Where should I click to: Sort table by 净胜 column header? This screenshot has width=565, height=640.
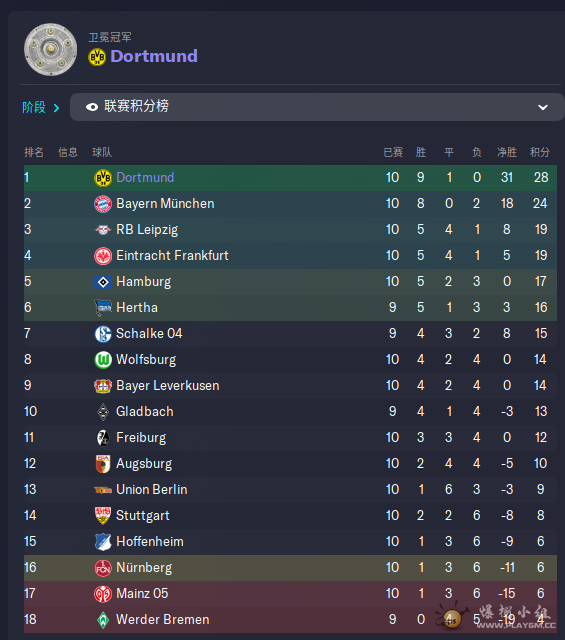pos(507,152)
